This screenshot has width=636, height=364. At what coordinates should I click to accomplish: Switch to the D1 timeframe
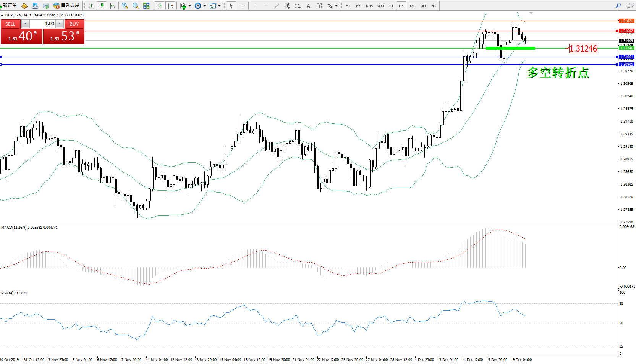[412, 6]
